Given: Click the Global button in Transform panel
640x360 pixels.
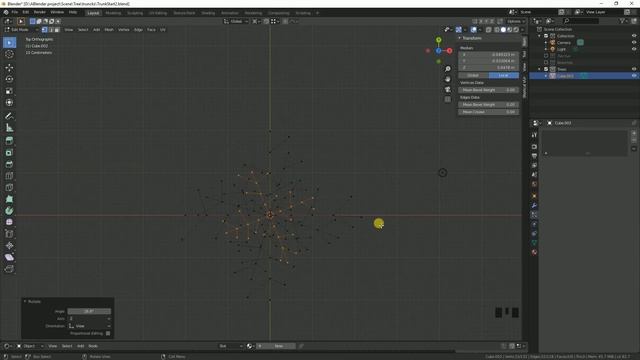Looking at the screenshot, I should tap(473, 76).
